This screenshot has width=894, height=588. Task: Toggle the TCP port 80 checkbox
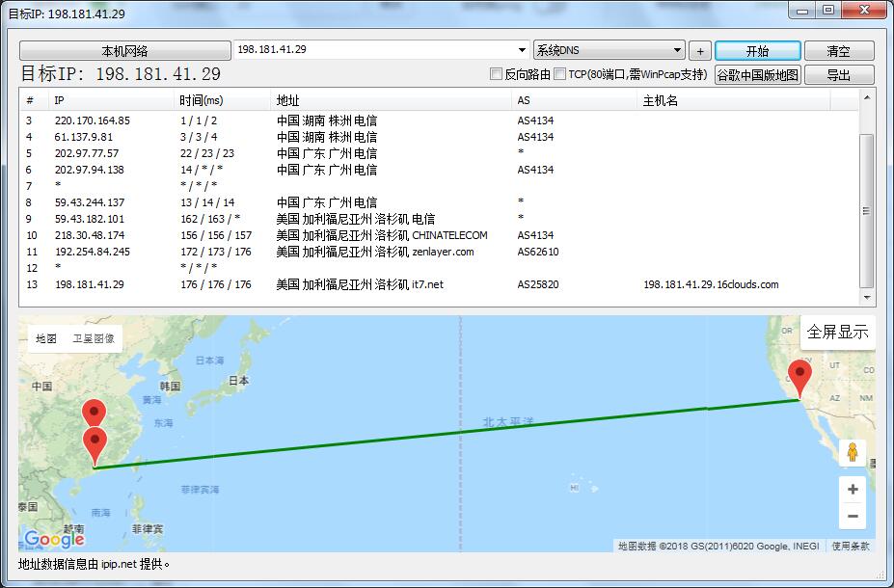click(x=560, y=74)
